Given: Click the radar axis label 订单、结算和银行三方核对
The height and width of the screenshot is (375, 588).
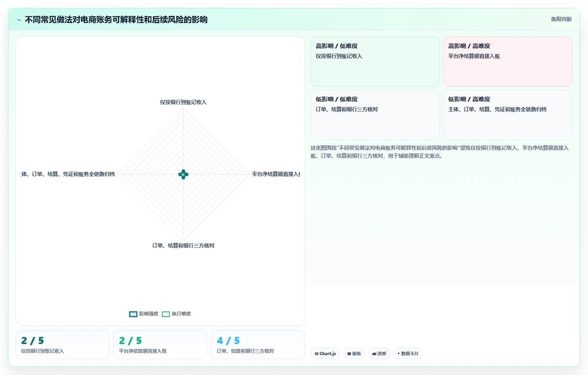Looking at the screenshot, I should (x=183, y=245).
